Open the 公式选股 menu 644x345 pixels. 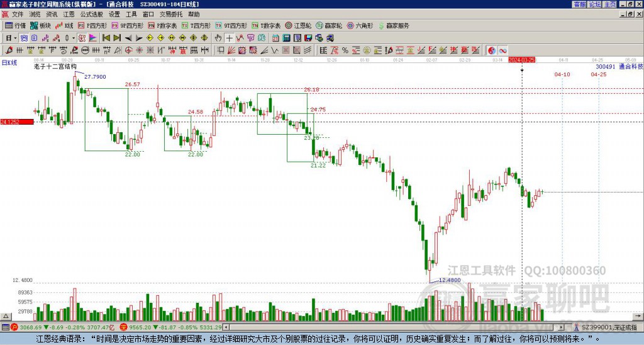(x=92, y=14)
